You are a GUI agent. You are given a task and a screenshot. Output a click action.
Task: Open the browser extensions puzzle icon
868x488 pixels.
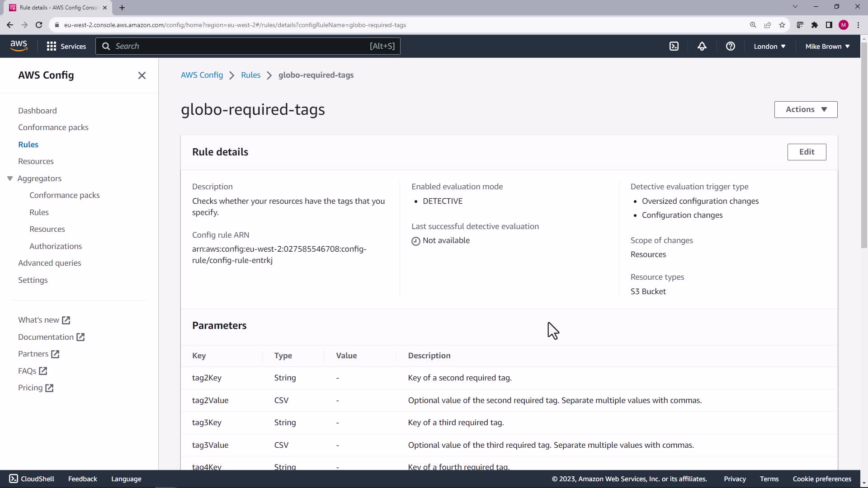click(814, 25)
